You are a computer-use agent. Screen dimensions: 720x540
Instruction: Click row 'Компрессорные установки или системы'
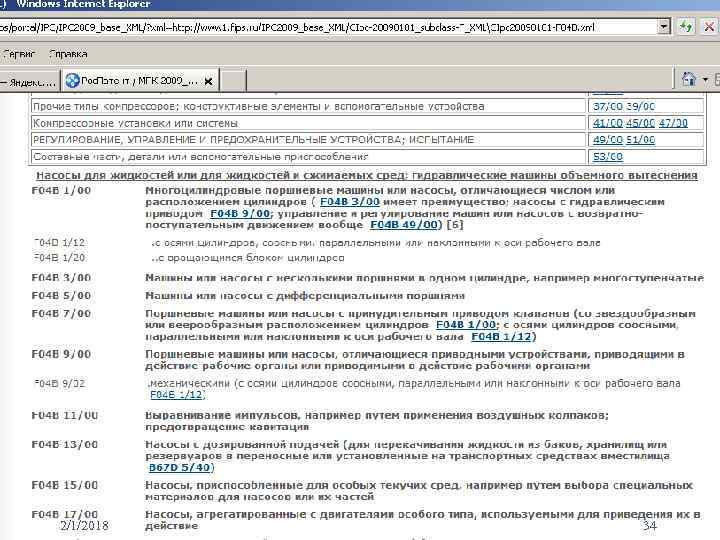tap(308, 123)
